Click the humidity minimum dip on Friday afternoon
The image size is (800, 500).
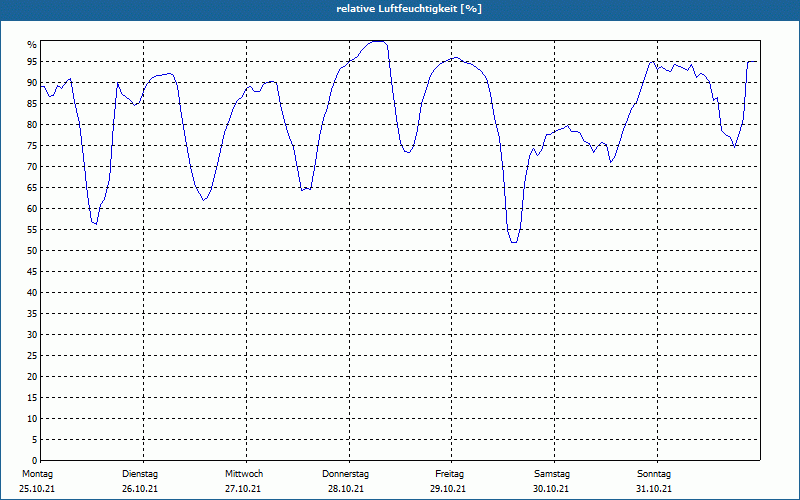tap(513, 242)
